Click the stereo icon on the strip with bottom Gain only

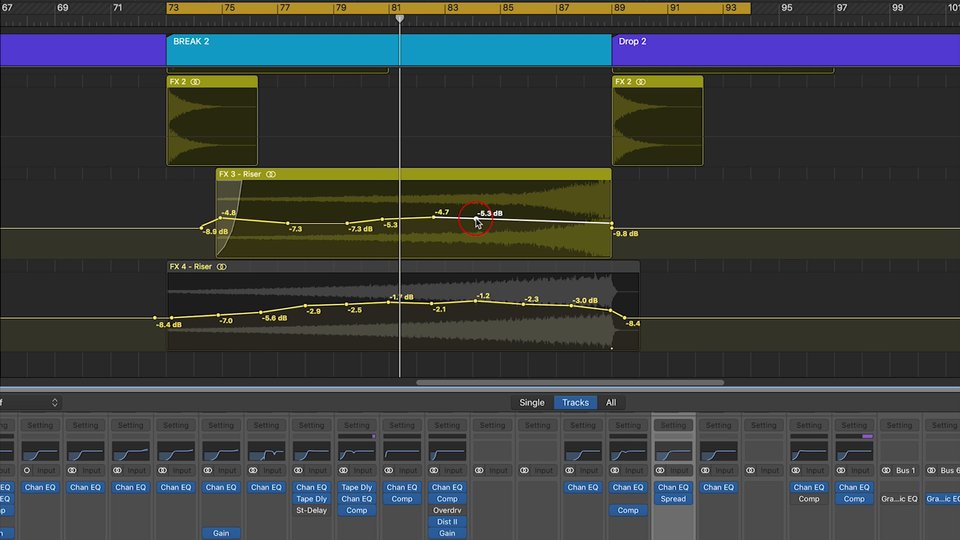pos(208,470)
